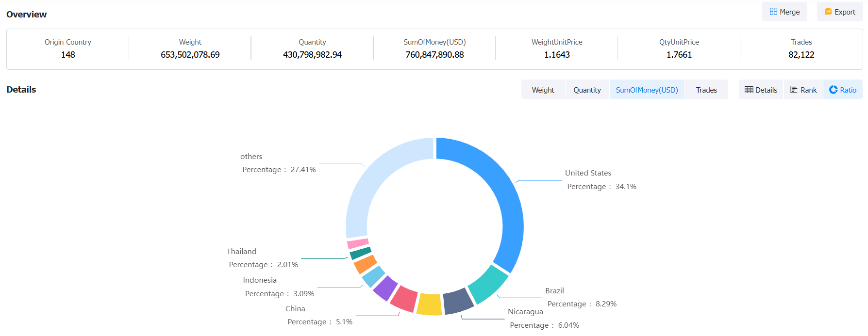The width and height of the screenshot is (868, 336).
Task: Switch to the Weight tab
Action: tap(543, 90)
